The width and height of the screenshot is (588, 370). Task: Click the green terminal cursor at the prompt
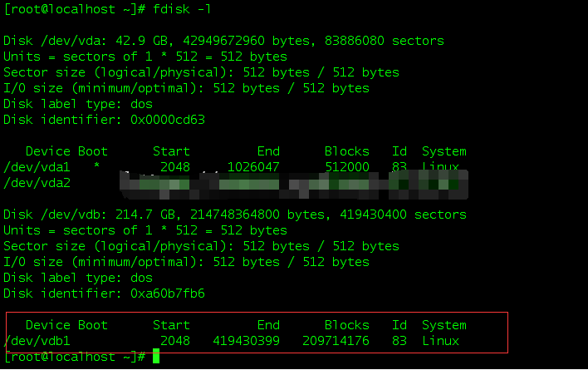click(156, 356)
